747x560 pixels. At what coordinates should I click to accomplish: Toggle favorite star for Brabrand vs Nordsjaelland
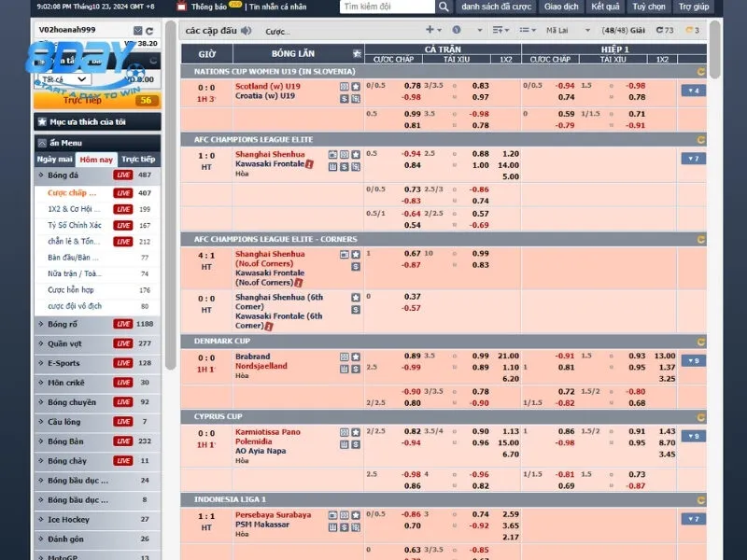(x=356, y=357)
